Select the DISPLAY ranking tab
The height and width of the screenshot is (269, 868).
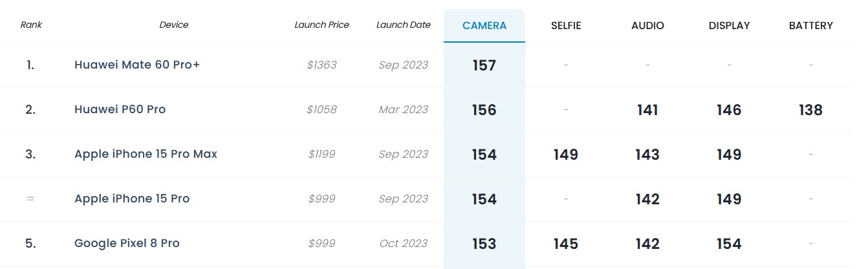[x=729, y=26]
